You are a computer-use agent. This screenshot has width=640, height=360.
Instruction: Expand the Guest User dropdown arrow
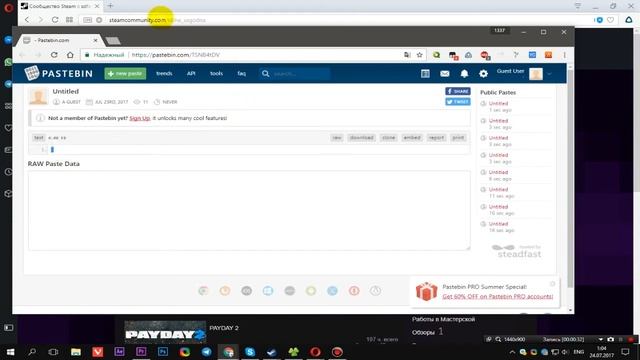(549, 74)
